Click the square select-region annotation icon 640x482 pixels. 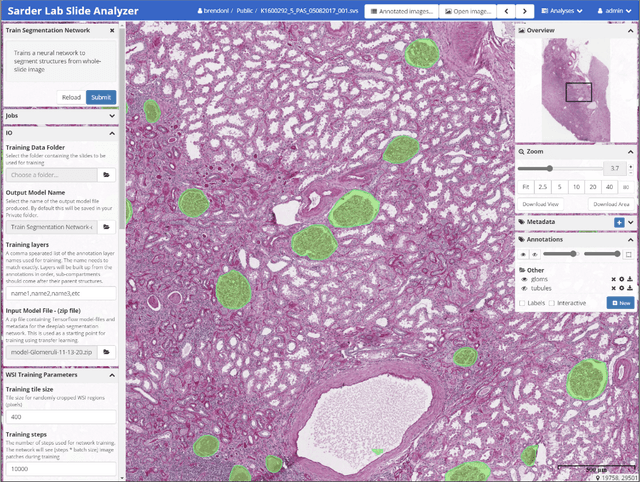coord(629,255)
